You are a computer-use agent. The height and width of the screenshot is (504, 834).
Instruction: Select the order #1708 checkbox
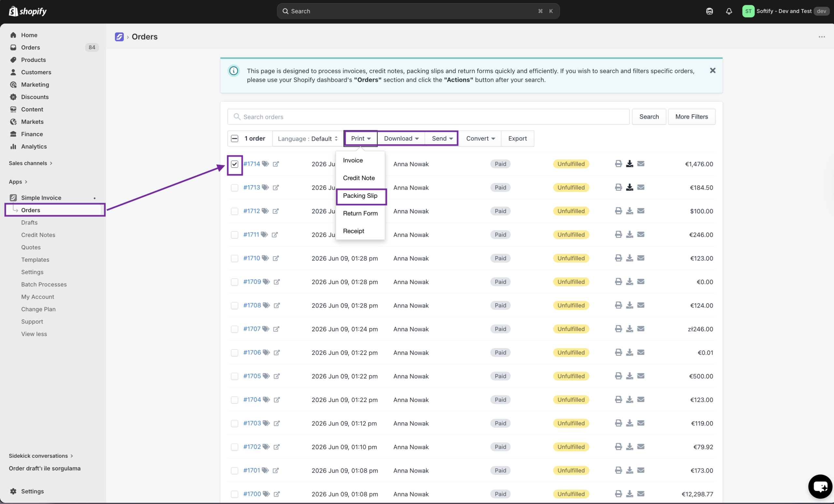pyautogui.click(x=235, y=306)
